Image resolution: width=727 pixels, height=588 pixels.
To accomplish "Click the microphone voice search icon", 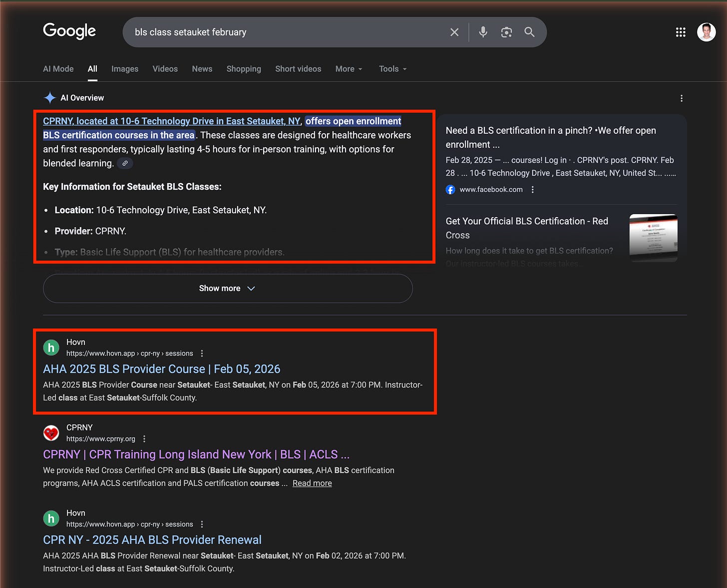I will tap(482, 32).
